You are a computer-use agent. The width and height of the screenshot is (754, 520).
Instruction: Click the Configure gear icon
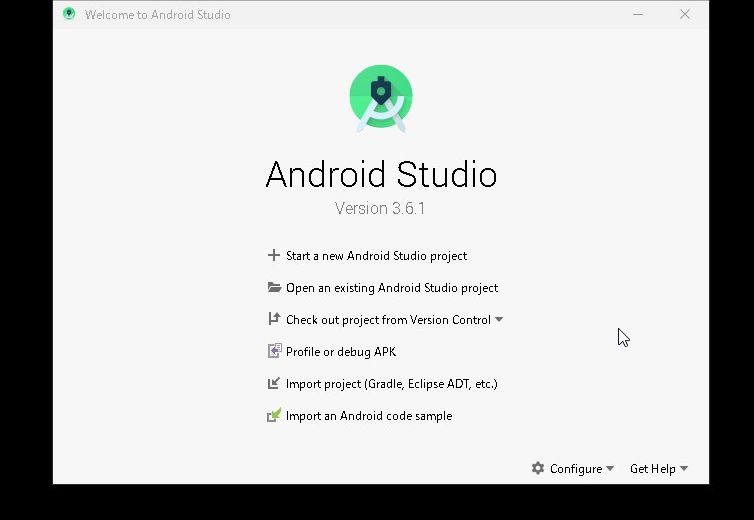pos(538,469)
